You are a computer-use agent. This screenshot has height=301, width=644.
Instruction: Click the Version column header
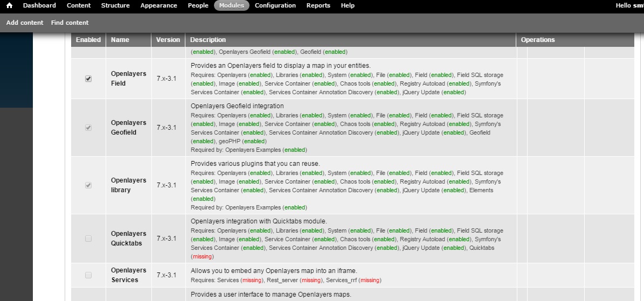coord(168,40)
